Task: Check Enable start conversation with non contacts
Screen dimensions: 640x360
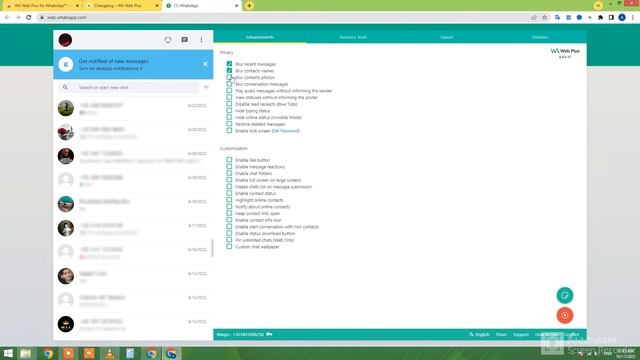Action: 229,227
